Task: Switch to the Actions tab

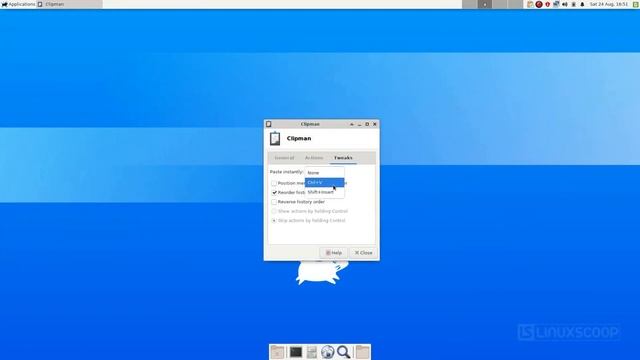Action: [314, 158]
